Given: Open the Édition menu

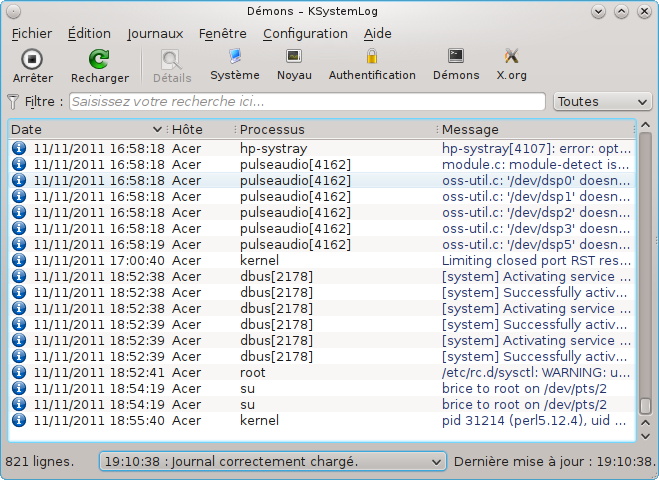Looking at the screenshot, I should [89, 34].
